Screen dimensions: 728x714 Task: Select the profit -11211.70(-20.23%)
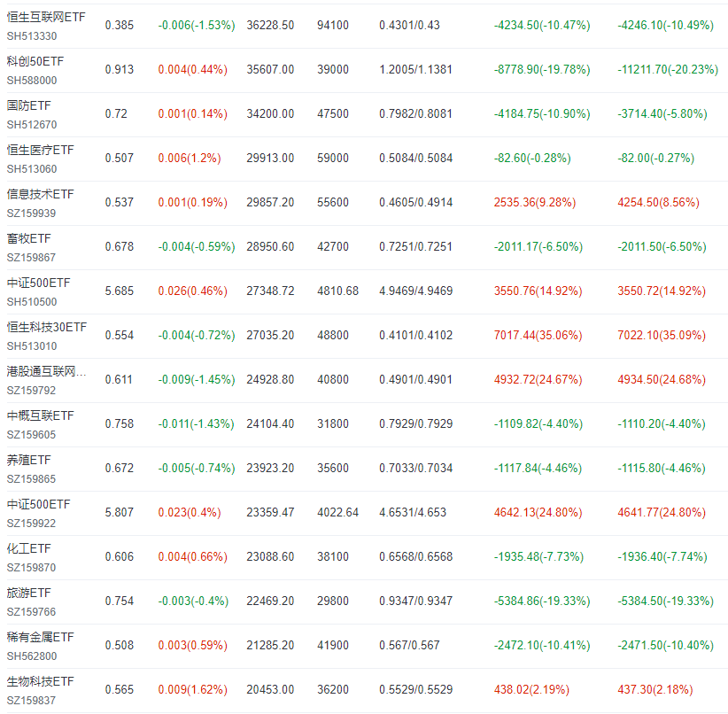[668, 70]
